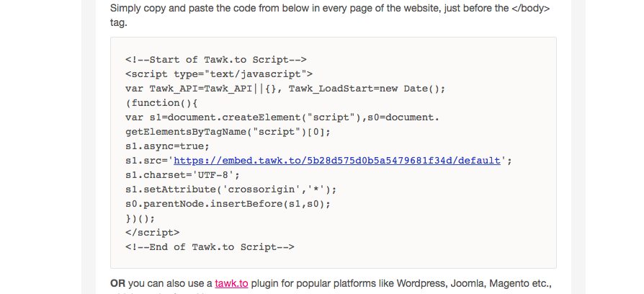
Task: Select the s1.async=true line
Action: tap(166, 146)
